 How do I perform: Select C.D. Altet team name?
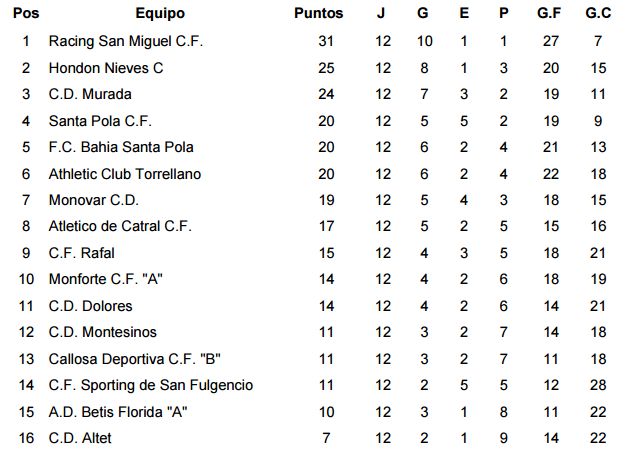click(80, 438)
